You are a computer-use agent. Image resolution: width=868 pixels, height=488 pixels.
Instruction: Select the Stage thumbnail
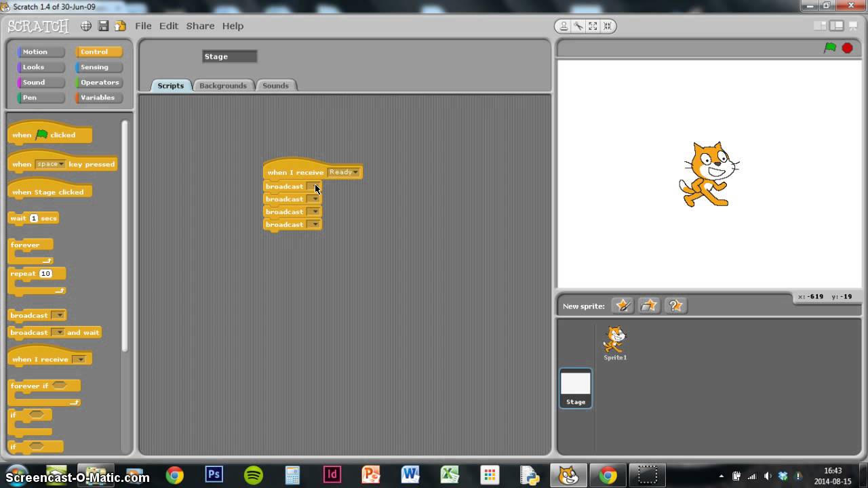coord(576,388)
